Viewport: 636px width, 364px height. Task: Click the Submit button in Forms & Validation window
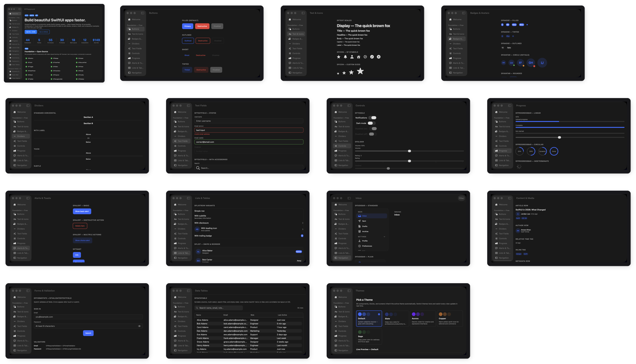[88, 333]
